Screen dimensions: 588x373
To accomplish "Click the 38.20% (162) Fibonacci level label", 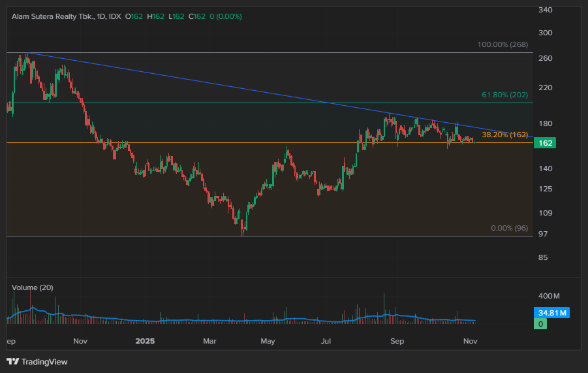I will click(504, 135).
